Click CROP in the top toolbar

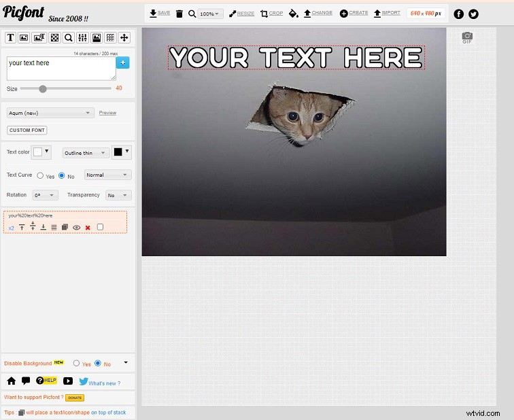click(x=272, y=14)
